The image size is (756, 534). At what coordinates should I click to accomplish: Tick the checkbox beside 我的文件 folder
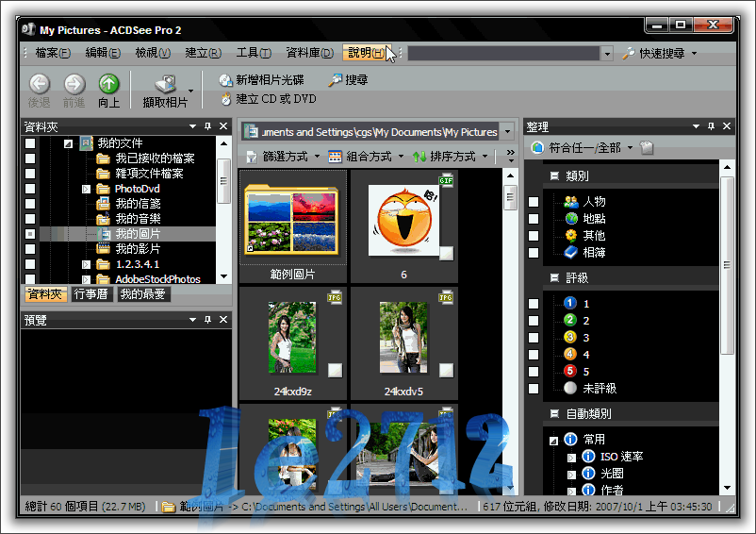click(30, 143)
